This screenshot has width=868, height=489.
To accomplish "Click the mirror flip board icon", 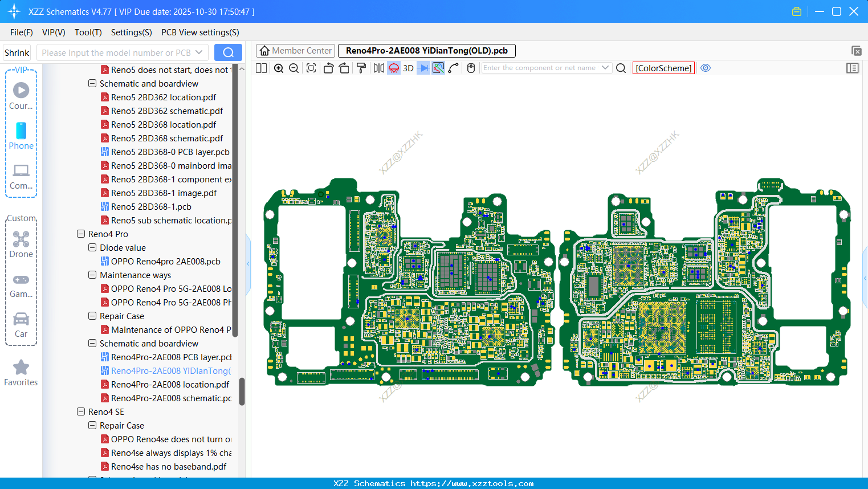I will pos(378,68).
